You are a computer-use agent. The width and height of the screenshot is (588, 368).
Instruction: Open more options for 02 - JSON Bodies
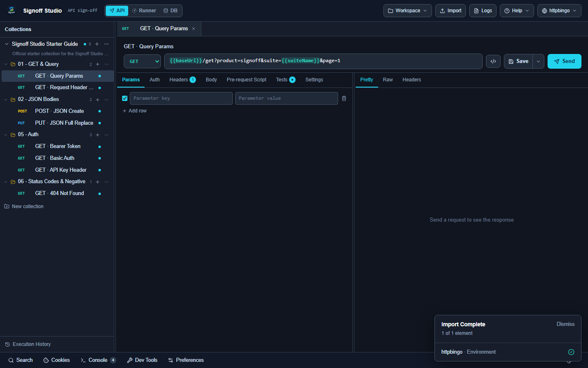107,99
